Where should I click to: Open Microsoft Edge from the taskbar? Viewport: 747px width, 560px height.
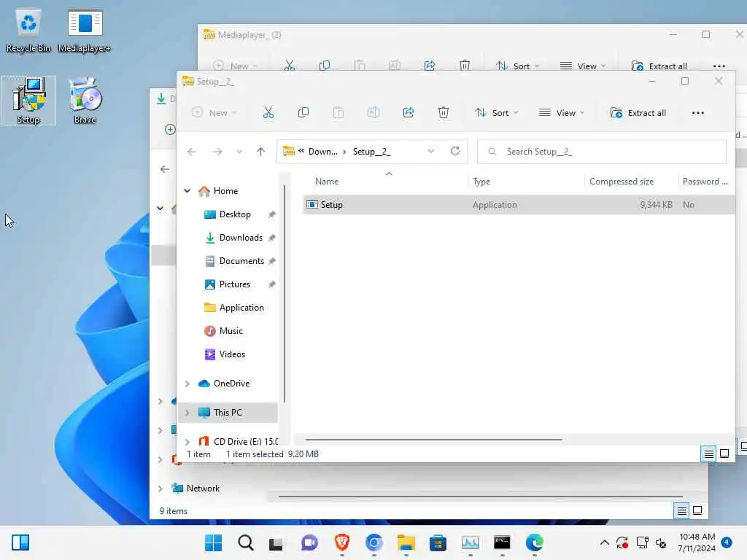click(535, 542)
